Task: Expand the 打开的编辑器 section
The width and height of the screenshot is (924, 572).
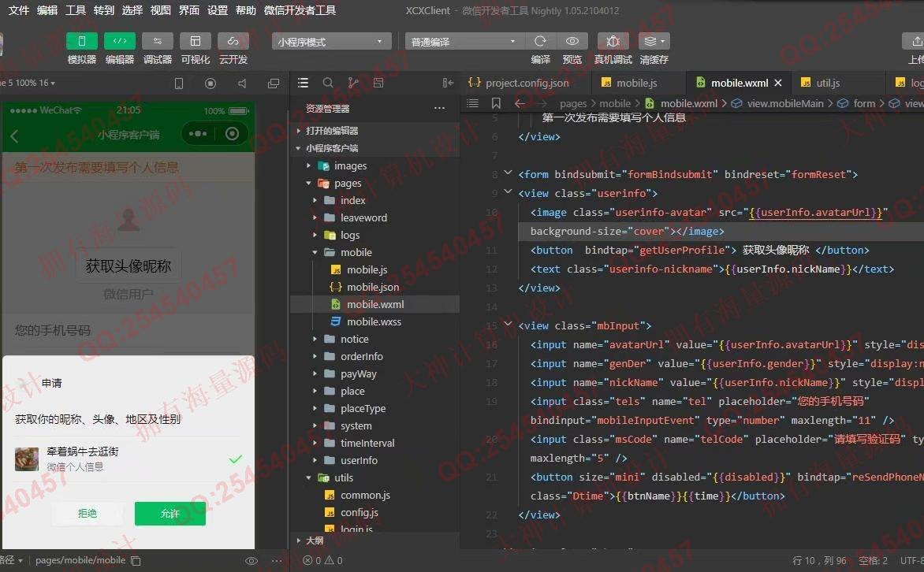Action: pyautogui.click(x=374, y=130)
